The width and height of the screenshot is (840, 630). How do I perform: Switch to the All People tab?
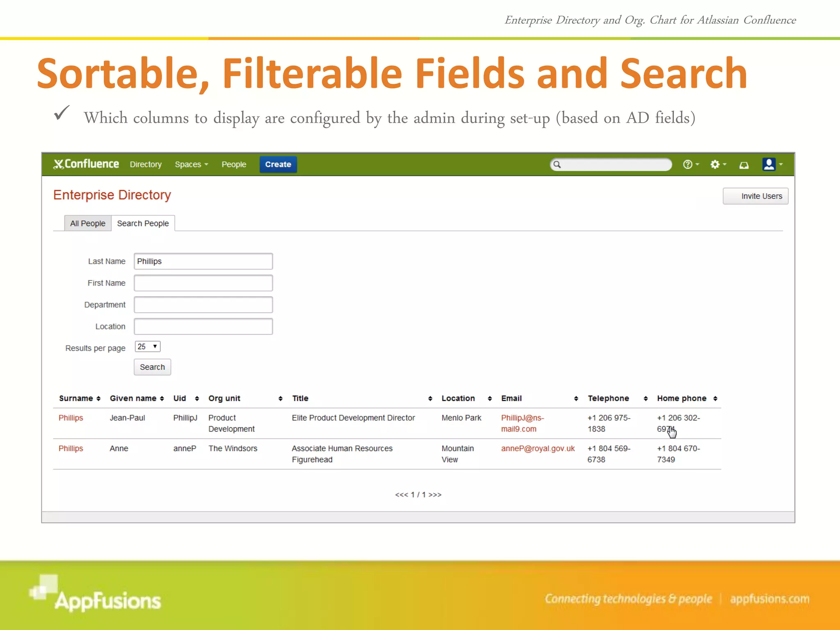tap(88, 223)
